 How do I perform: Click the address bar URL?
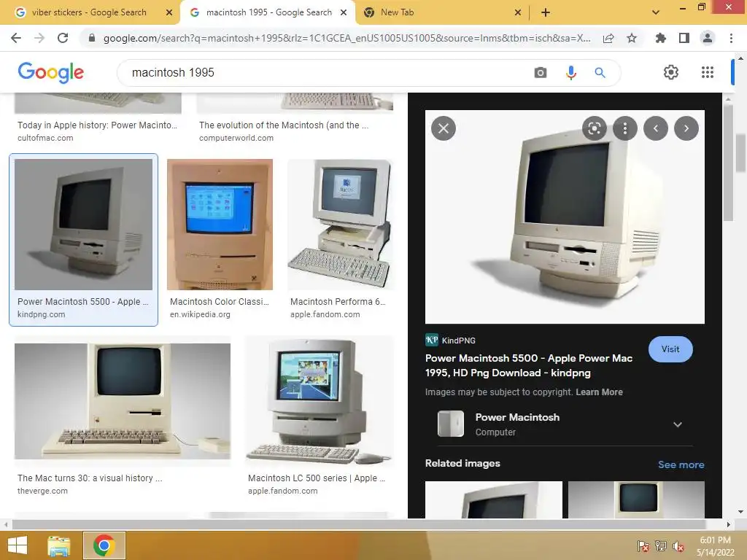pyautogui.click(x=347, y=38)
